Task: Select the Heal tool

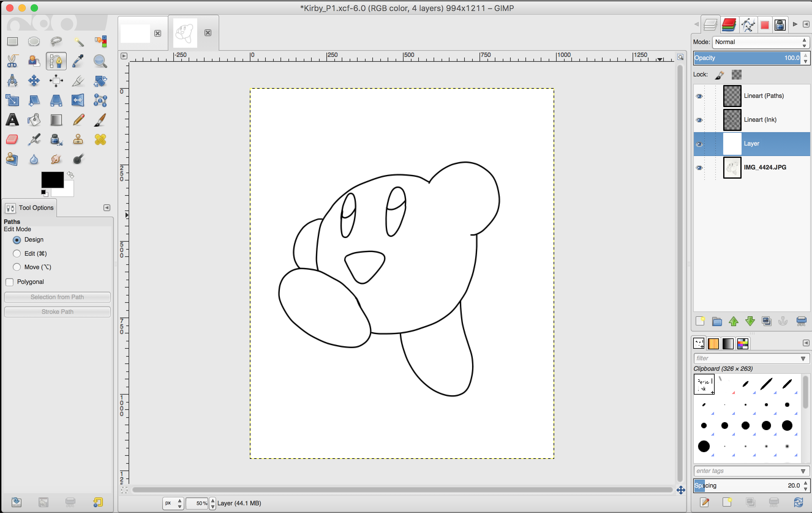Action: tap(100, 139)
